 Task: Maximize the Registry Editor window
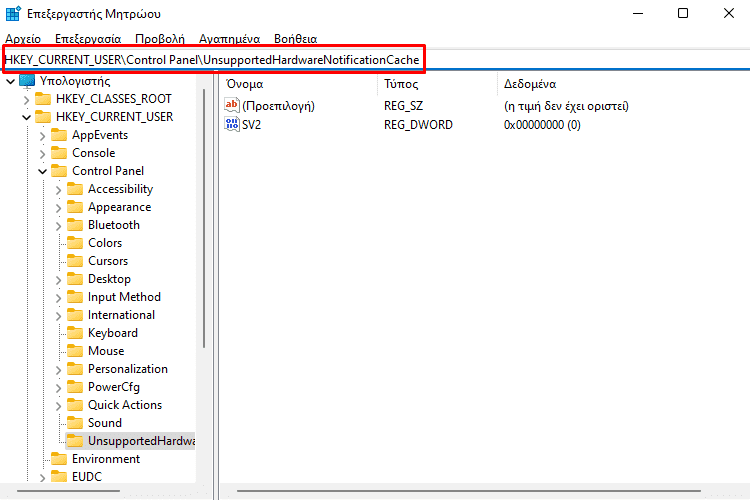point(683,13)
